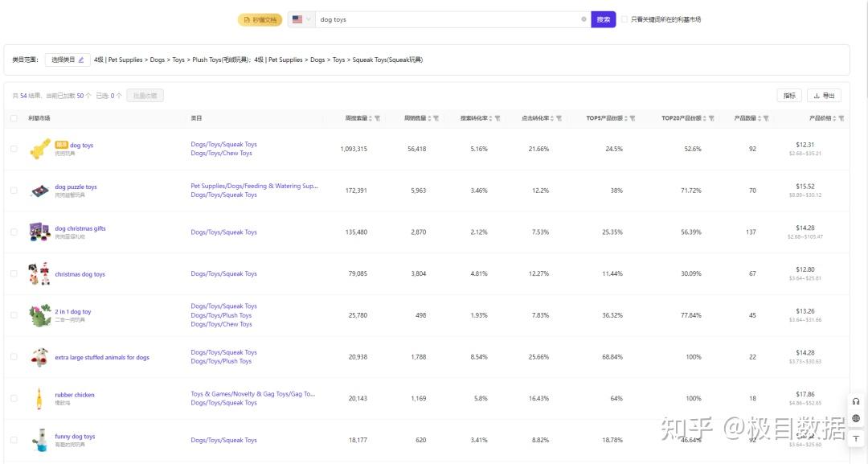Click the 导出 export button
This screenshot has height=464, width=868.
(824, 96)
